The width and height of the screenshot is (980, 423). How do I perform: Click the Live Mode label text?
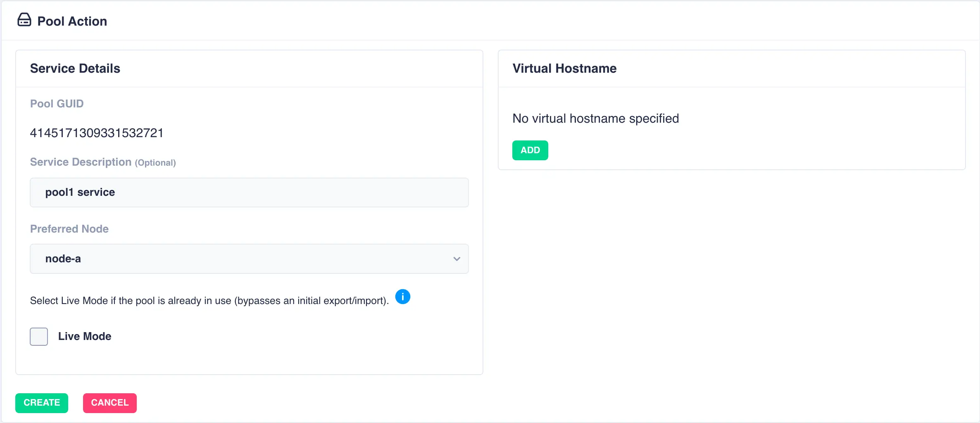tap(85, 336)
